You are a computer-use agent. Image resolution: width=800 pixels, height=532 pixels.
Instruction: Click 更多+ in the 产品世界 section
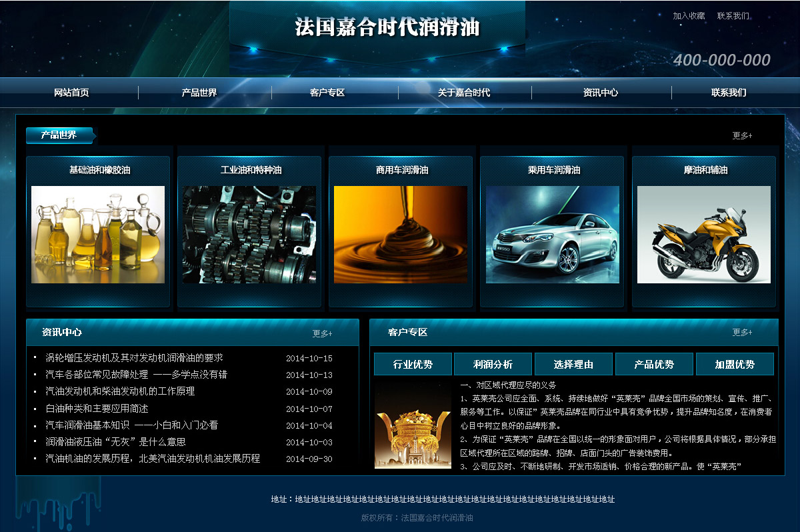[x=742, y=135]
